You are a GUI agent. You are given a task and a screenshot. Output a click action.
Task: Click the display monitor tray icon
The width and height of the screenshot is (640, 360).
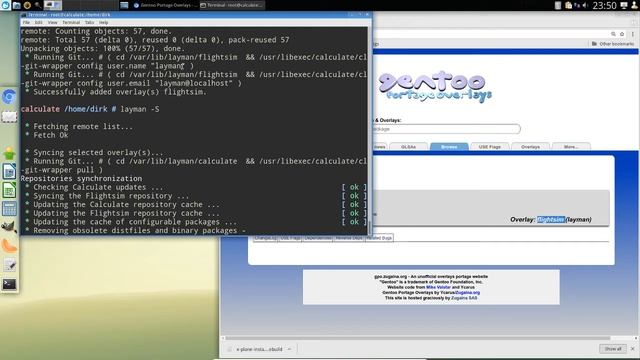tap(624, 5)
